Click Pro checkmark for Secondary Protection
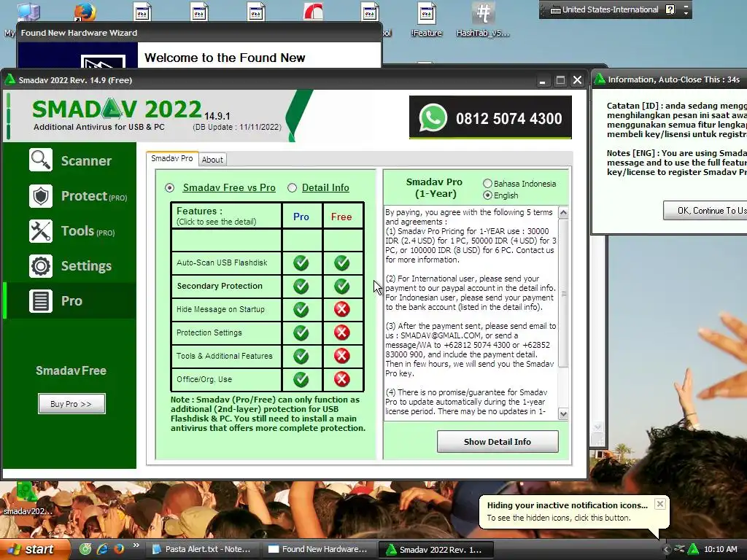The height and width of the screenshot is (560, 747). (x=301, y=286)
